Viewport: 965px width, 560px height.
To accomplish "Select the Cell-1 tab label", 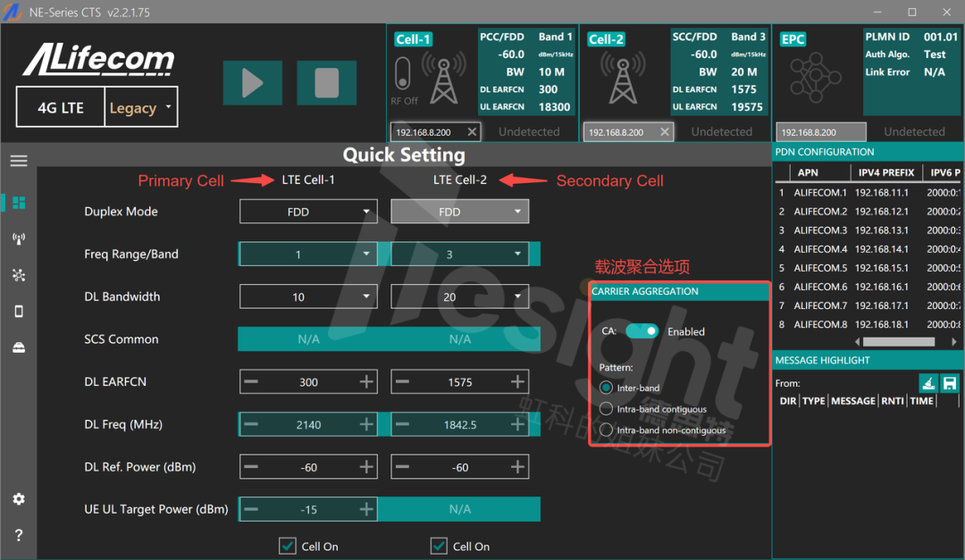I will tap(413, 39).
